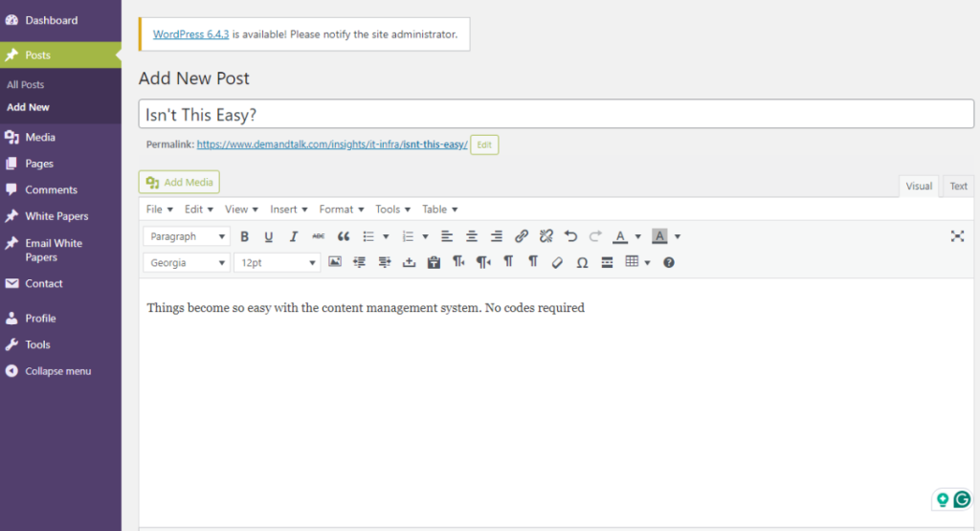Open the editor Edit menu
Image resolution: width=980 pixels, height=531 pixels.
[x=199, y=210]
